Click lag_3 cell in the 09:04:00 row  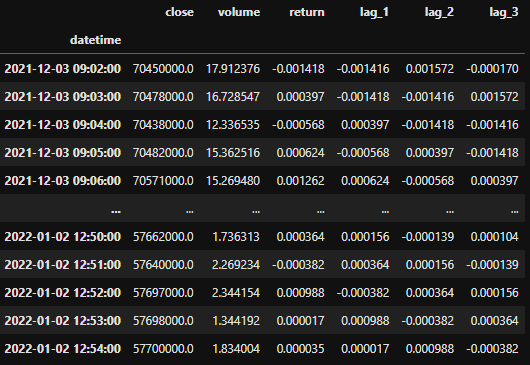point(492,125)
